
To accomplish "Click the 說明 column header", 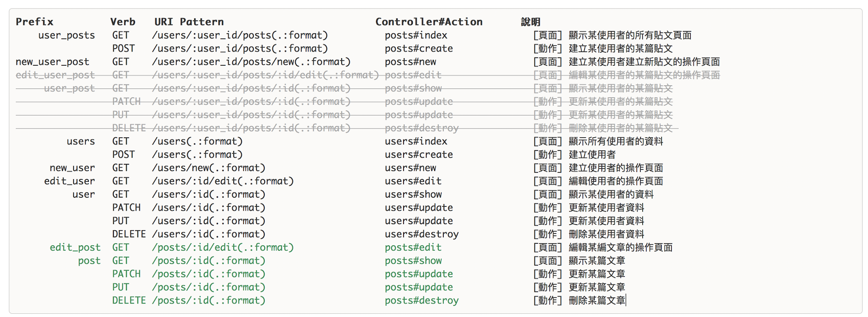I will 530,22.
